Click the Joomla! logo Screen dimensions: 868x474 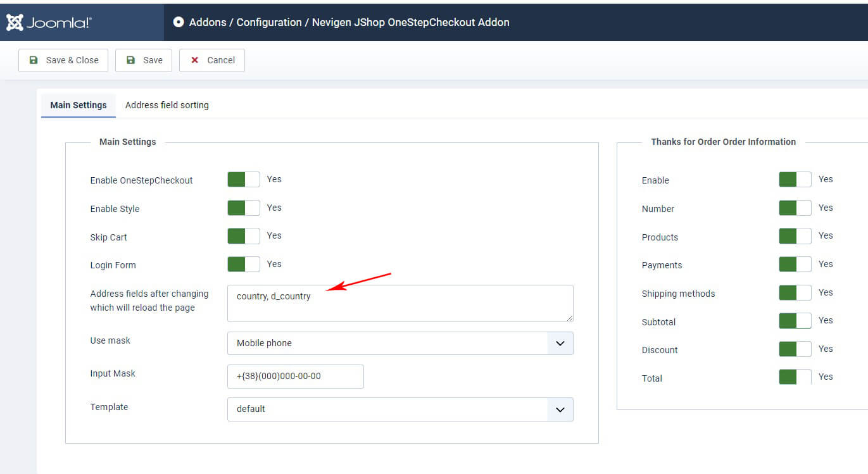49,23
